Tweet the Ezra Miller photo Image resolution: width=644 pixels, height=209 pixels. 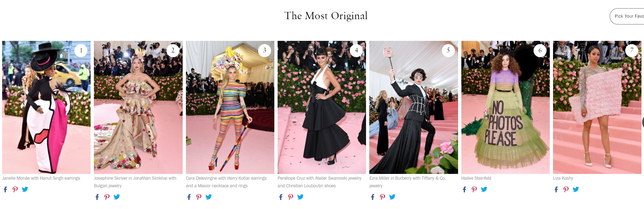[x=392, y=197]
